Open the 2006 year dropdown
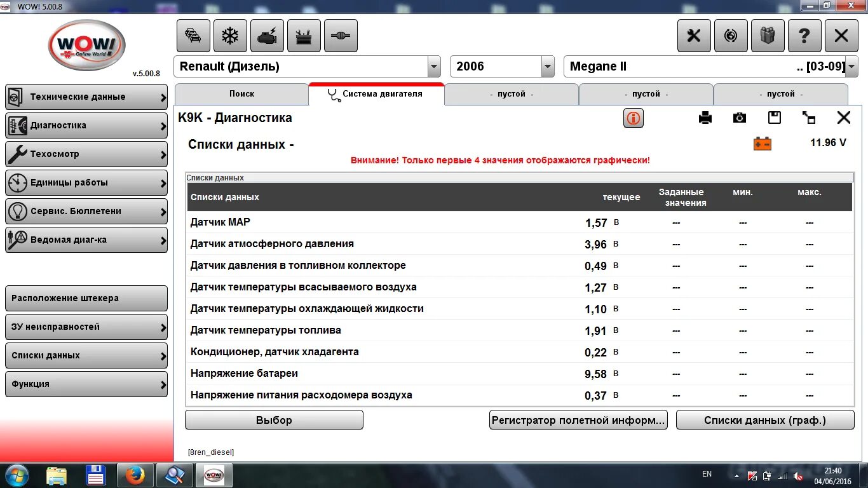Viewport: 868px width, 488px height. click(x=548, y=67)
